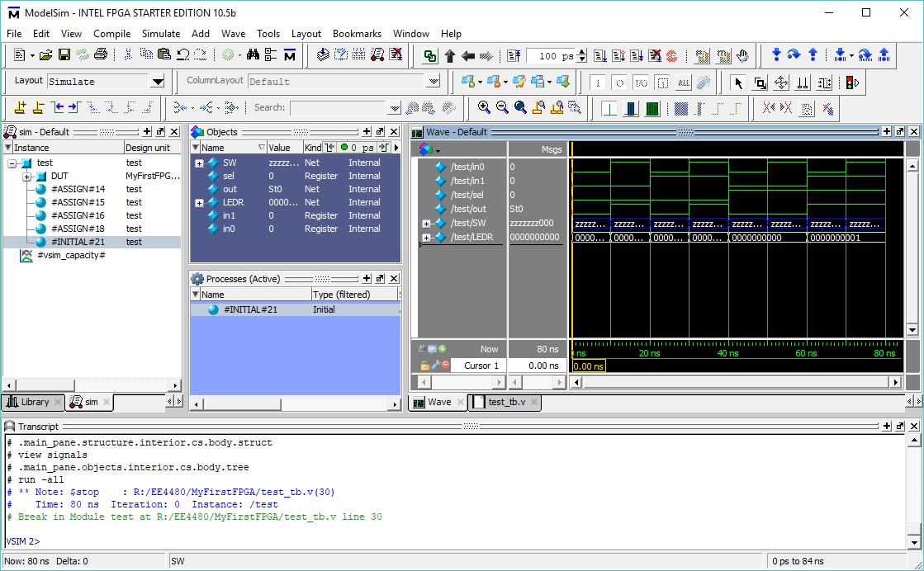Open the Simulate menu
This screenshot has height=571, width=924.
point(160,34)
